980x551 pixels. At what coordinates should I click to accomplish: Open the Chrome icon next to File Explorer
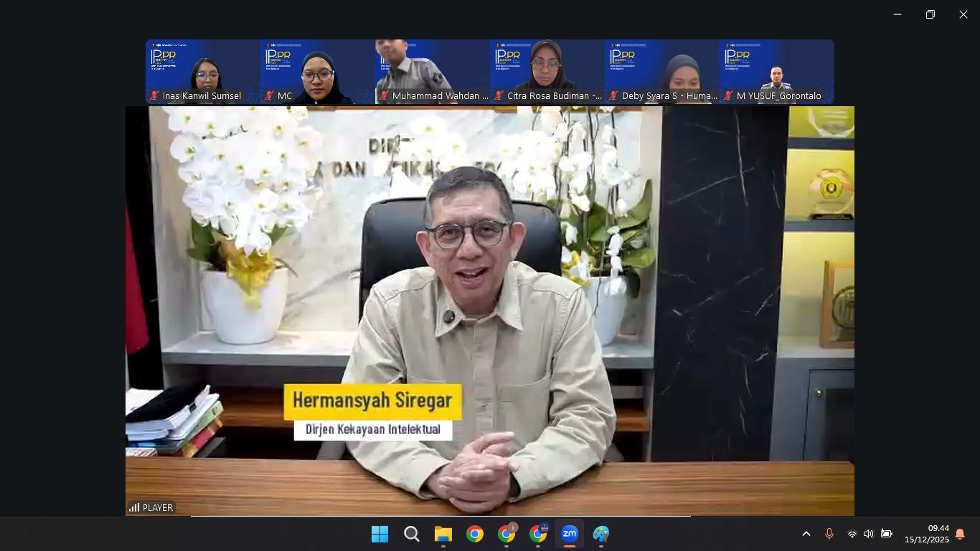coord(474,534)
